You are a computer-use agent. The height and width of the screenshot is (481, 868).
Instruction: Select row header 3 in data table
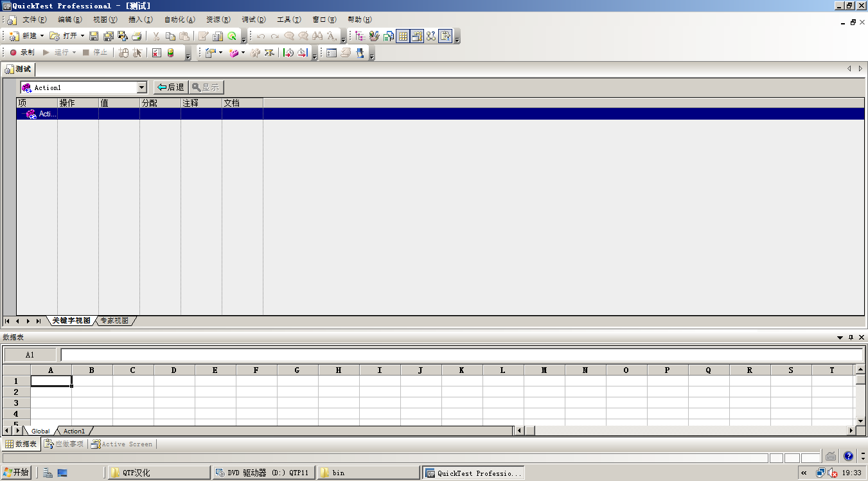click(x=16, y=403)
